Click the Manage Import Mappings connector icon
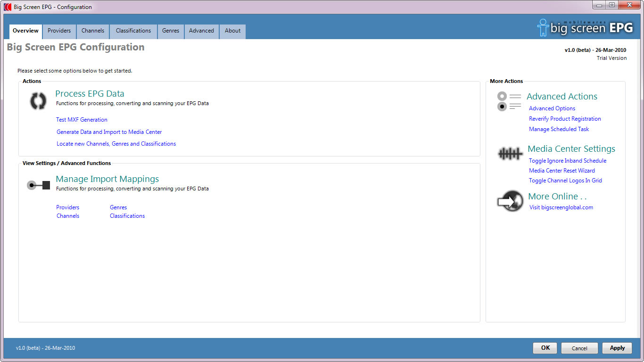The width and height of the screenshot is (644, 362). (39, 185)
